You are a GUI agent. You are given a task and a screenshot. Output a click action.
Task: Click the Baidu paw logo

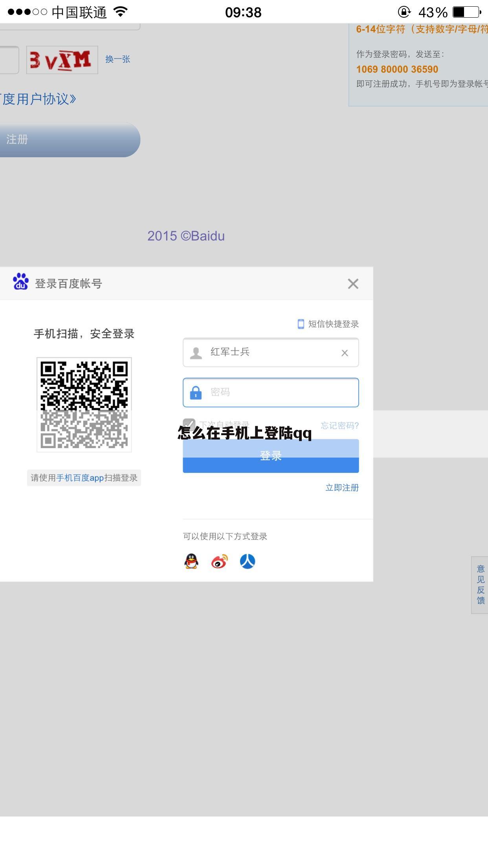[20, 282]
